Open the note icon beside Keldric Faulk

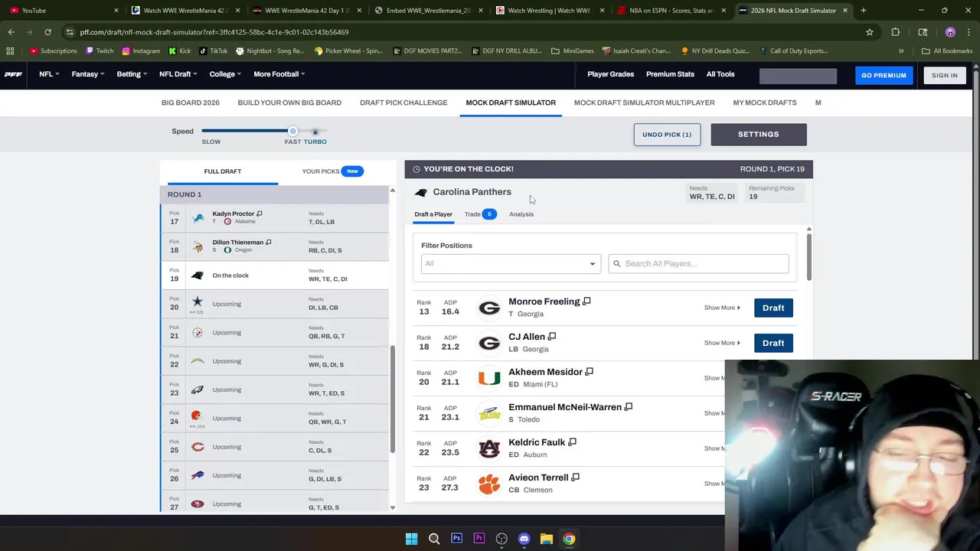click(x=572, y=442)
